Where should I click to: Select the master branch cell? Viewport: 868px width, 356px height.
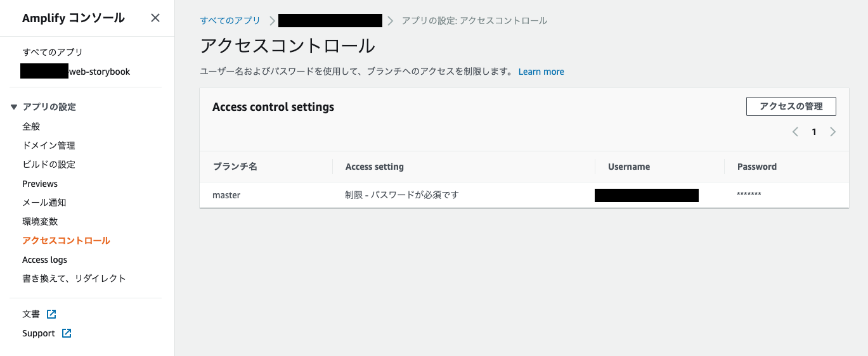point(226,195)
